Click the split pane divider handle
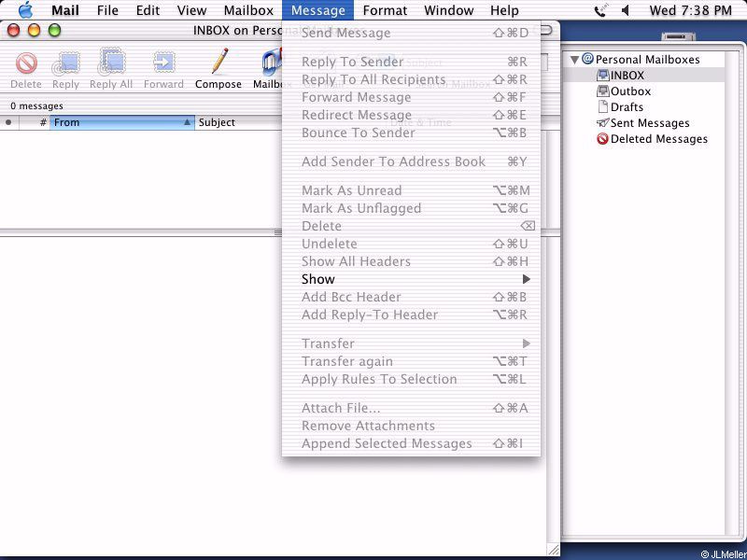Viewport: 747px width, 560px height. pos(278,231)
